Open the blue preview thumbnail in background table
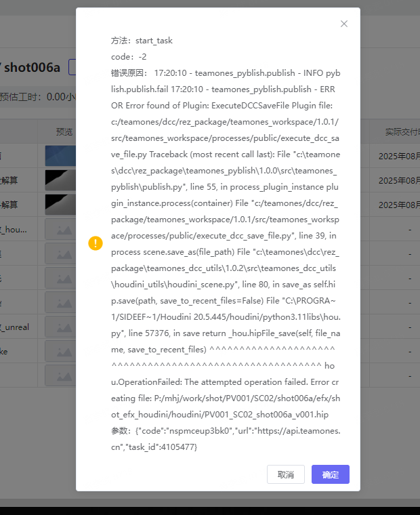 60,156
